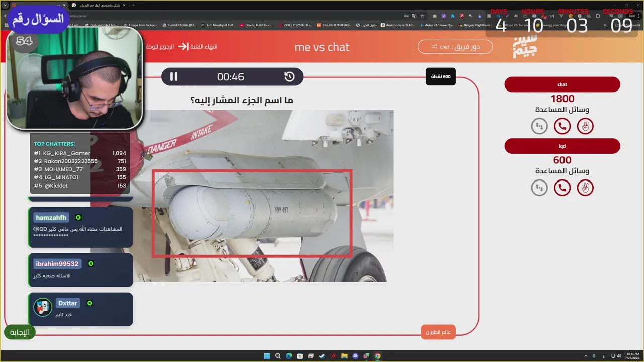Click the shuffle icon in the team-turn pill
This screenshot has width=644, height=362.
click(434, 47)
